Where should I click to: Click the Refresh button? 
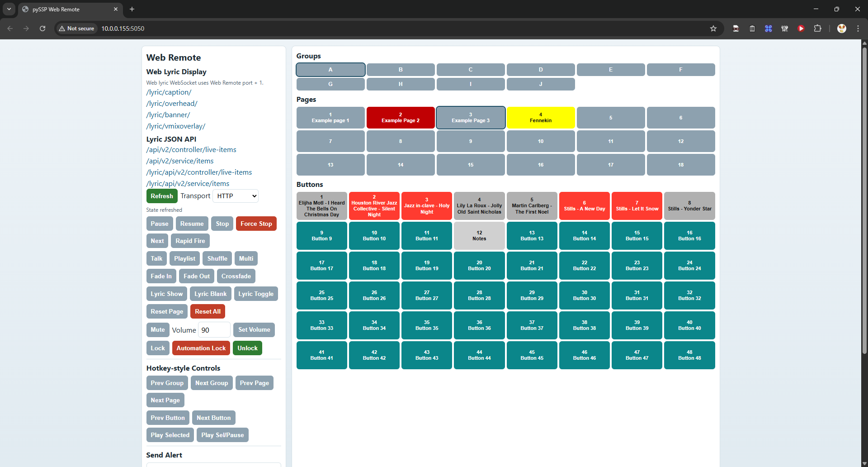click(x=161, y=195)
